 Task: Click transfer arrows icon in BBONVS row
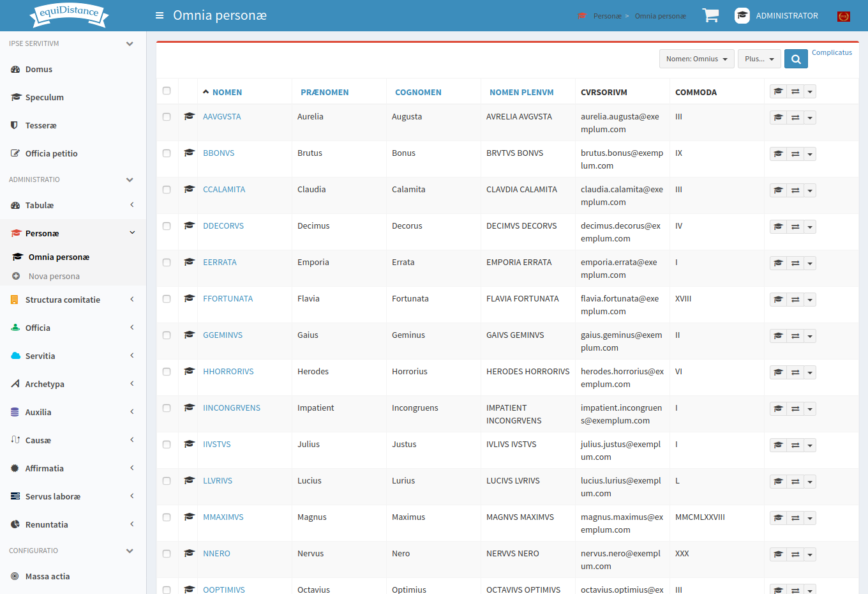(x=795, y=154)
